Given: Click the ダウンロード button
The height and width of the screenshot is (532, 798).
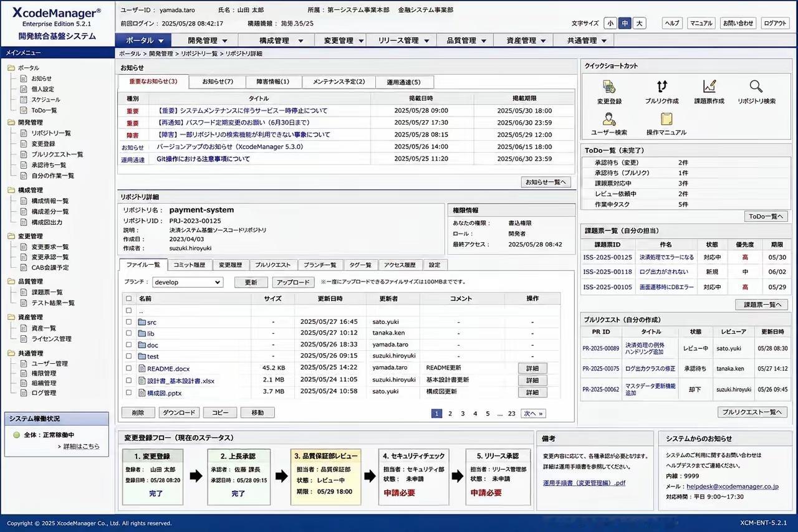Looking at the screenshot, I should tap(180, 412).
